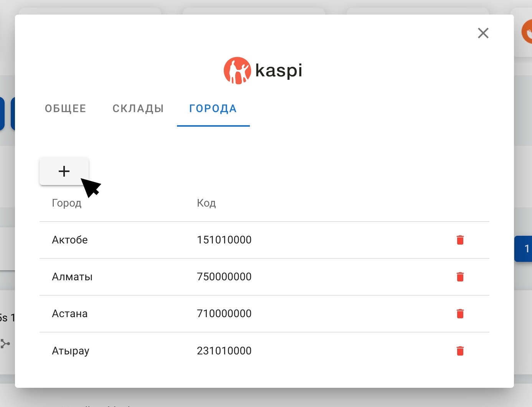This screenshot has height=407, width=532.
Task: Select code 750000000 for Алматы
Action: (224, 277)
